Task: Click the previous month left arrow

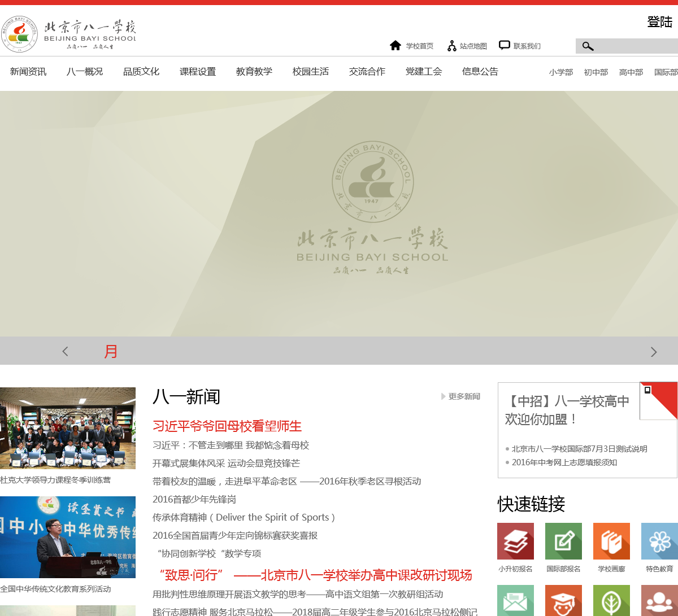Action: point(65,351)
